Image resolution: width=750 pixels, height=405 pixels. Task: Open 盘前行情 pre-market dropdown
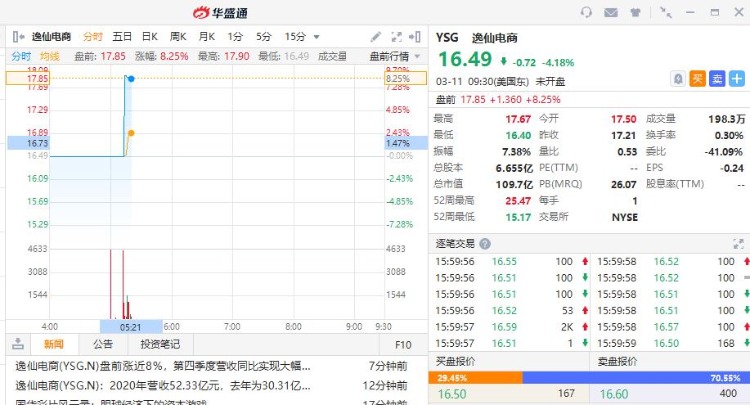click(395, 56)
